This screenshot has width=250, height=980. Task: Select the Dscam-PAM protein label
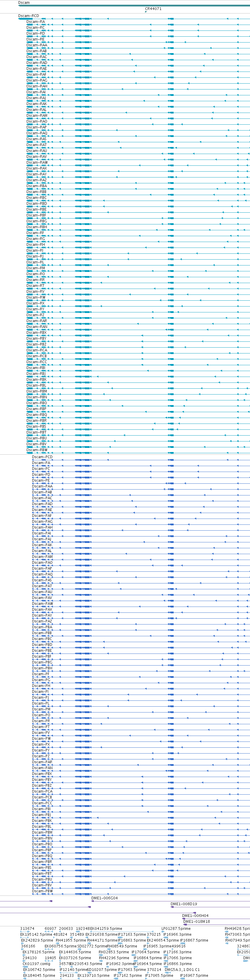42,556
